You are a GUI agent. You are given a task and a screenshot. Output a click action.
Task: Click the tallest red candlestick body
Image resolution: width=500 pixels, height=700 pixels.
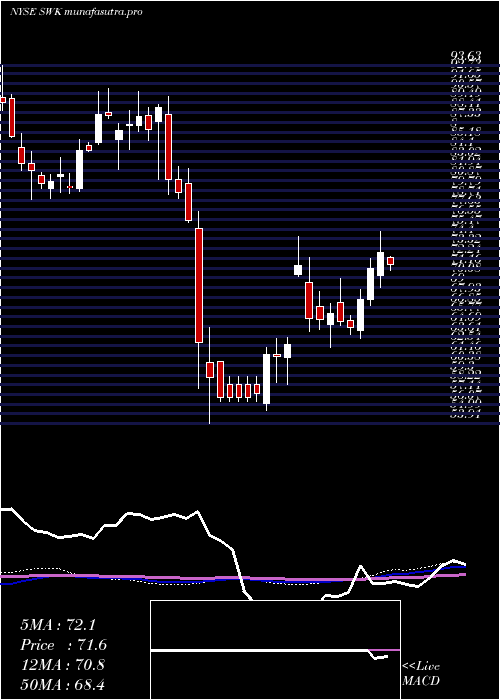[x=199, y=286]
